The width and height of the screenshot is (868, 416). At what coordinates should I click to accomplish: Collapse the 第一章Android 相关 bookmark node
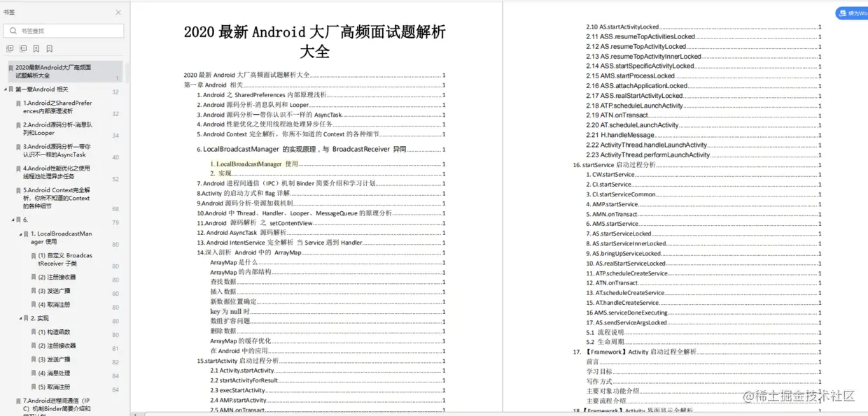tap(5, 89)
